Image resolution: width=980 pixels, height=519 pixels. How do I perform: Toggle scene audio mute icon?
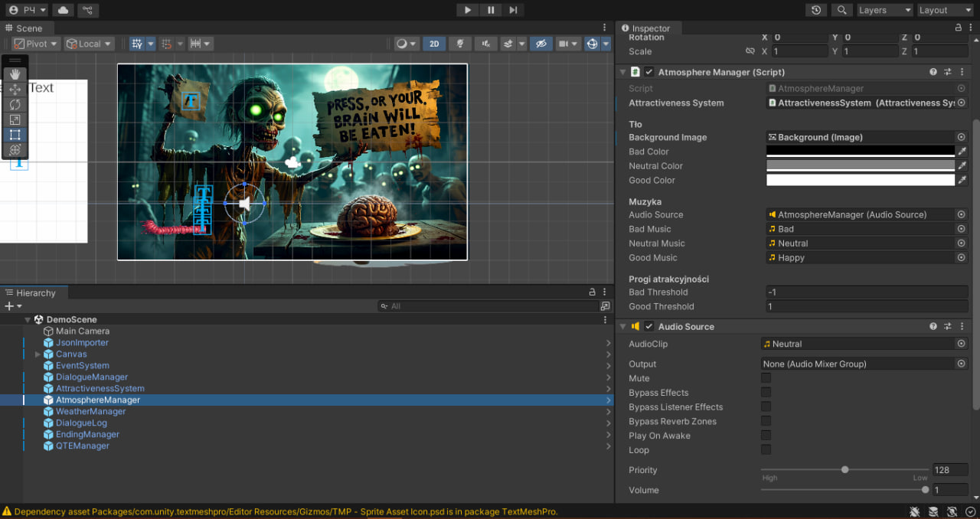pyautogui.click(x=485, y=44)
